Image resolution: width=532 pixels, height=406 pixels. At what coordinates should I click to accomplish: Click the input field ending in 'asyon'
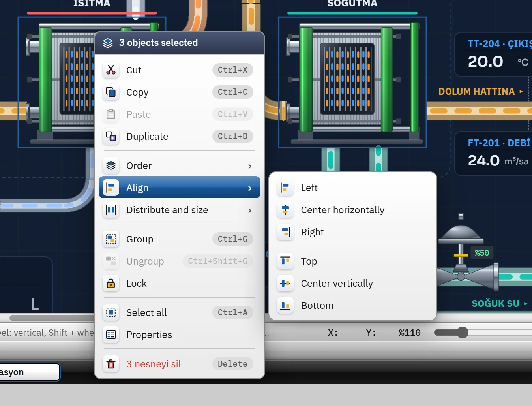(x=30, y=372)
